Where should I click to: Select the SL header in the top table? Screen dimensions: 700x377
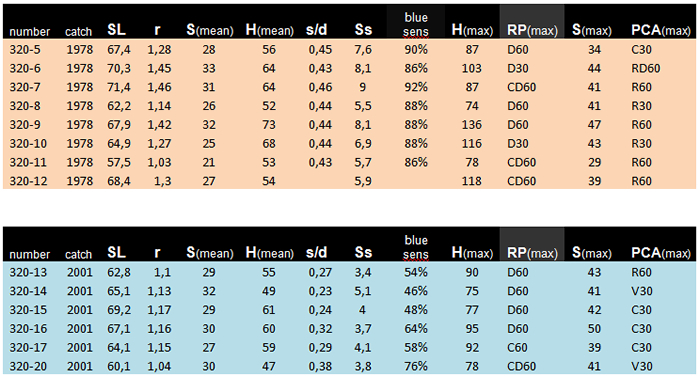pos(116,29)
